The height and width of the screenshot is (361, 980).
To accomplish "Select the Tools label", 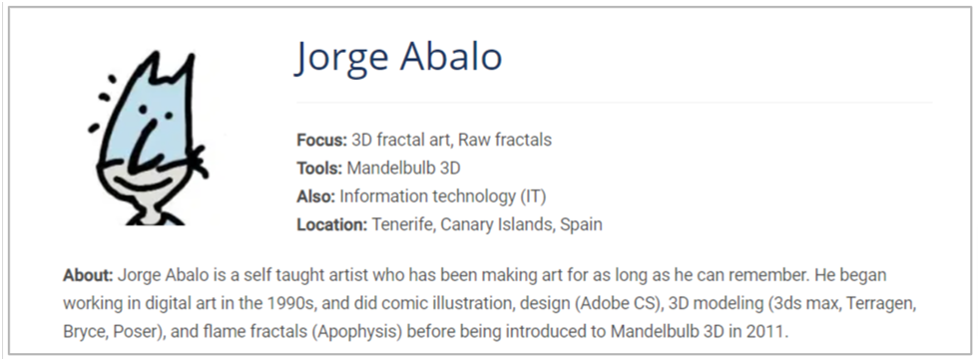I will click(319, 168).
